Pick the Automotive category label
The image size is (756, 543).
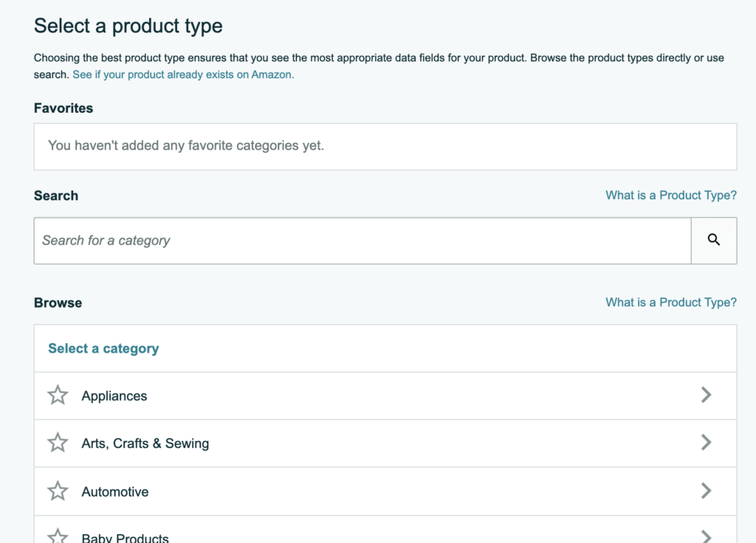(115, 492)
